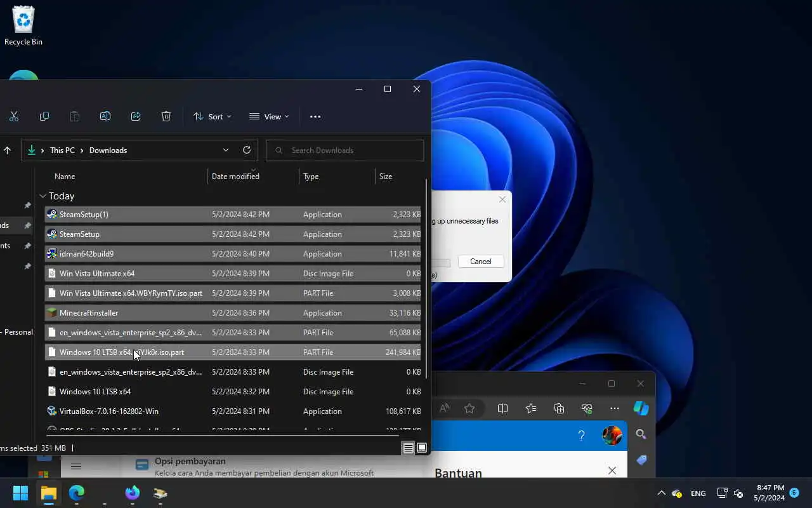The width and height of the screenshot is (812, 508).
Task: Open the See more ellipsis menu
Action: (315, 117)
